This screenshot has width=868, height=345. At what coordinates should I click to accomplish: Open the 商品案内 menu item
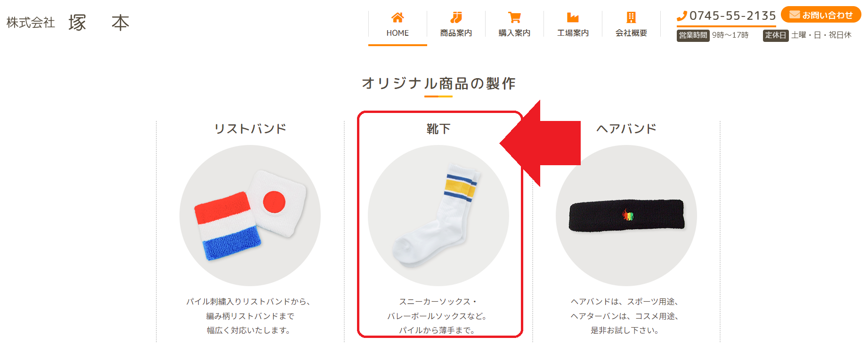[x=456, y=33]
